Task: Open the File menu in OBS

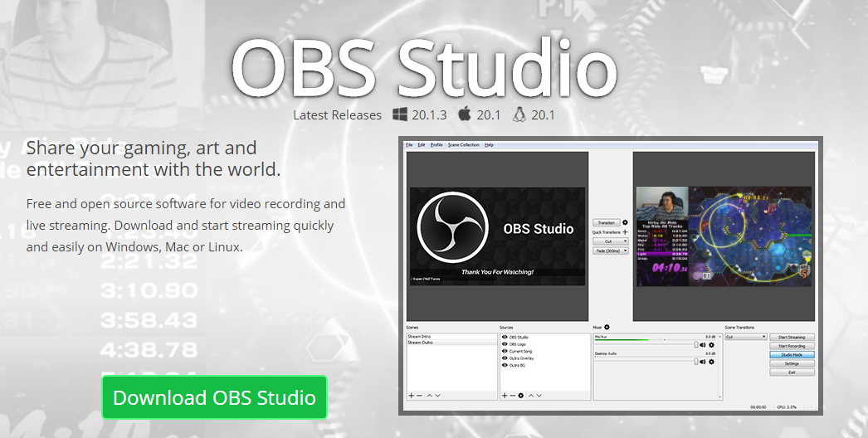Action: tap(410, 145)
